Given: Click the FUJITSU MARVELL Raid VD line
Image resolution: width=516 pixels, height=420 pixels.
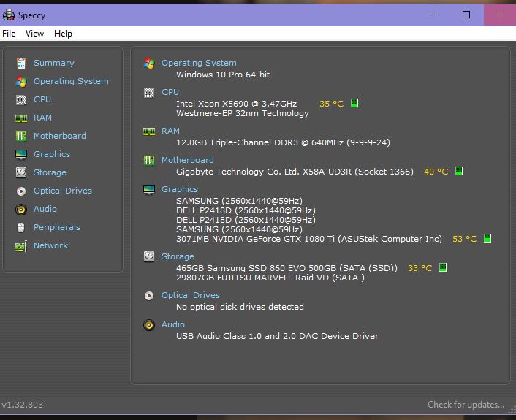Looking at the screenshot, I should pos(270,278).
